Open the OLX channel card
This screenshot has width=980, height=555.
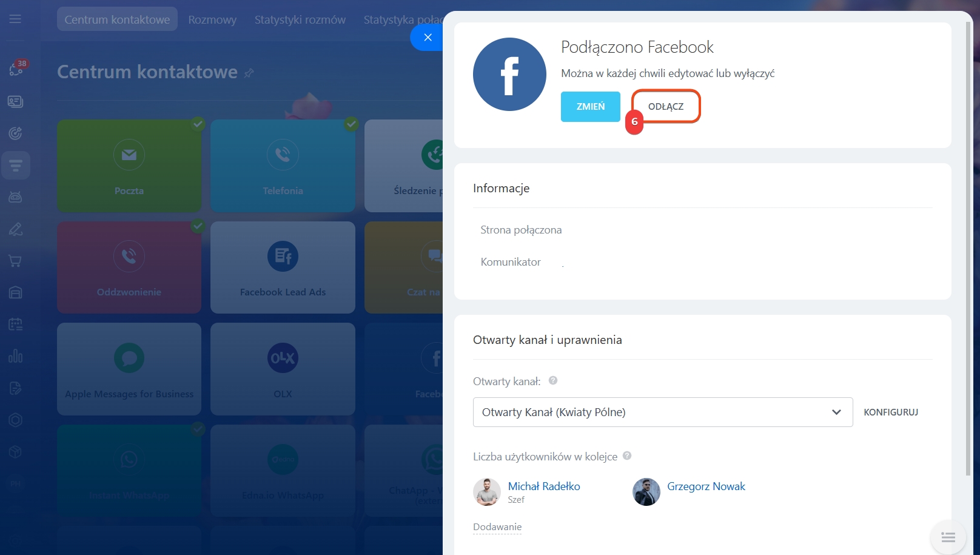283,369
